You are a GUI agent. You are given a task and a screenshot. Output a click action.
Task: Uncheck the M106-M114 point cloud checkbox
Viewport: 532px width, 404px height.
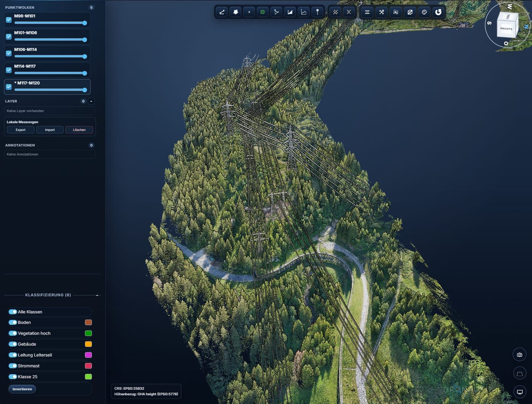coord(9,53)
